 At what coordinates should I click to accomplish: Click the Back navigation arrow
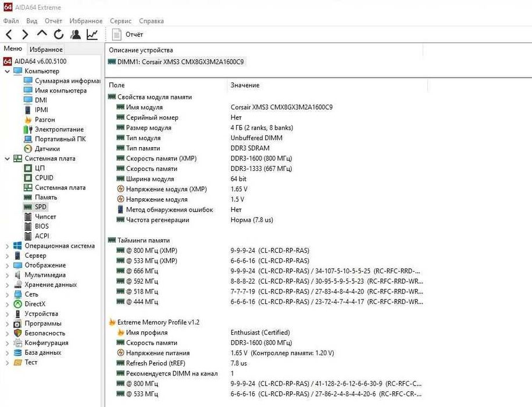[x=9, y=34]
